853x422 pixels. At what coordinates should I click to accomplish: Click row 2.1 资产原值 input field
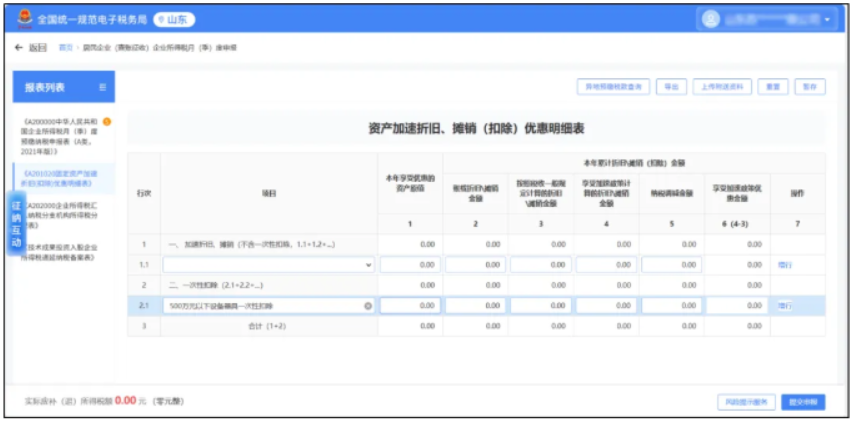point(409,305)
